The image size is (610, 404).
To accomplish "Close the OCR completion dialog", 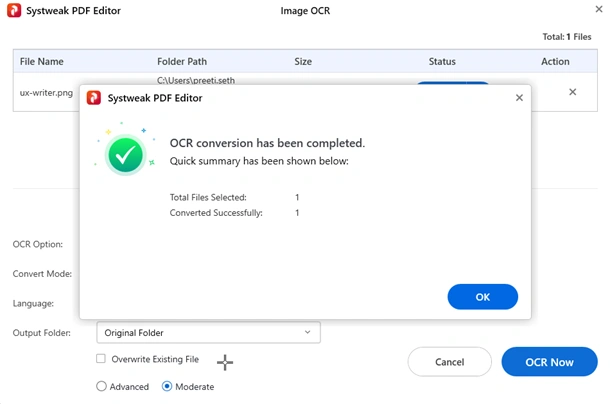I will pos(519,98).
